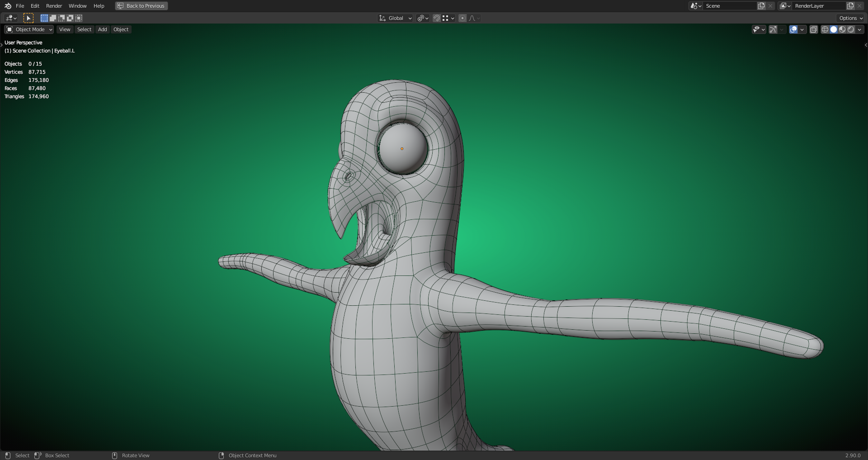Choose Subtract selection mode icon

61,18
